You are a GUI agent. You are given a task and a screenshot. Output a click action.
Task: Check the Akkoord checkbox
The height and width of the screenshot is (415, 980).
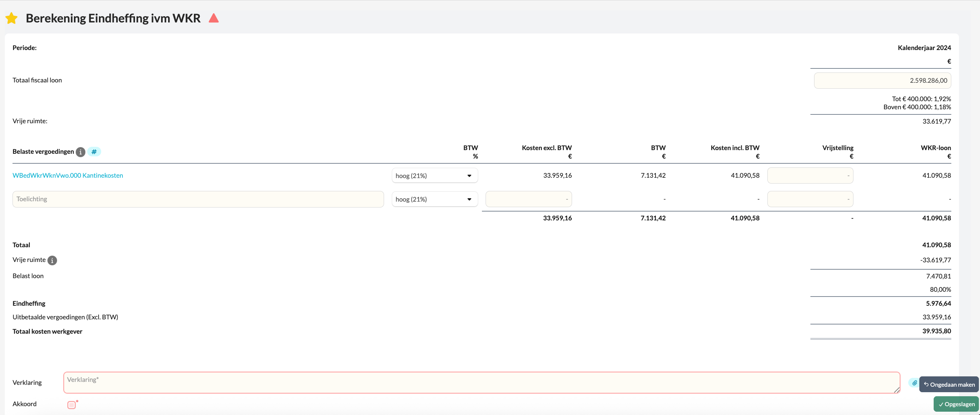[71, 405]
